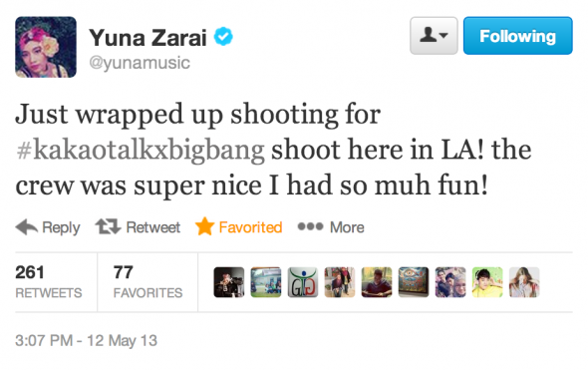588x370 pixels.
Task: Toggle the orange Favorited star
Action: (204, 226)
